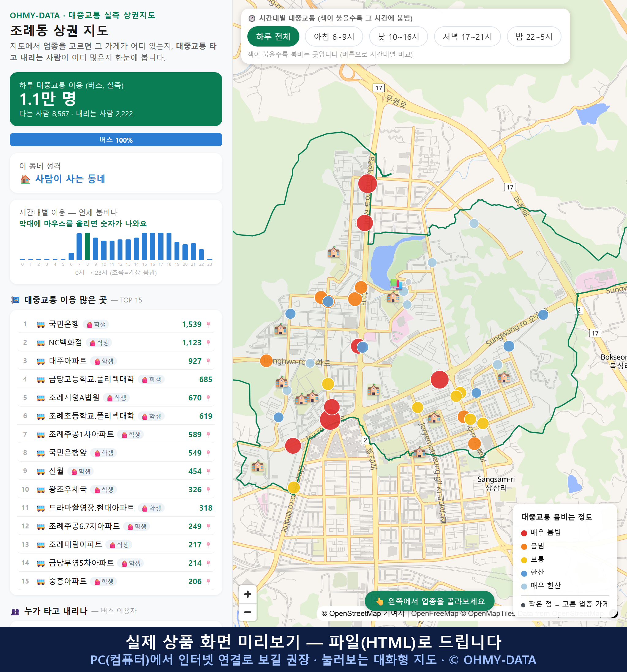
Task: Click the 학생 tag on 조례대림아파트 row
Action: coord(119,545)
